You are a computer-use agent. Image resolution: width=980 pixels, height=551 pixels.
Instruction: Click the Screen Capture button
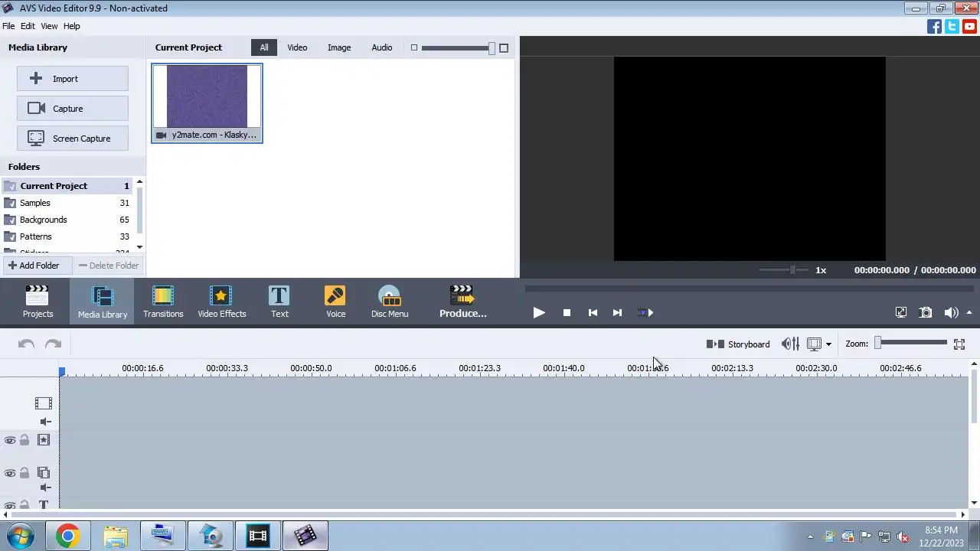coord(73,139)
